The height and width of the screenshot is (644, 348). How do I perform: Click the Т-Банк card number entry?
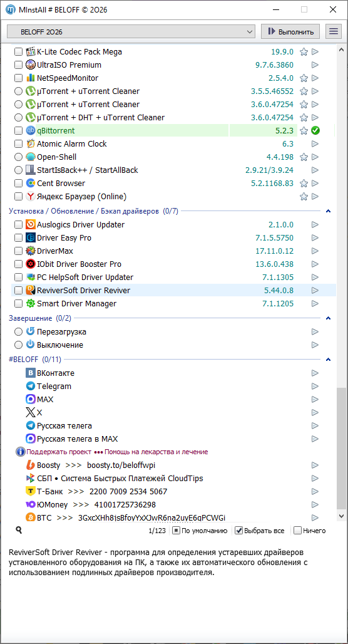coord(102,491)
